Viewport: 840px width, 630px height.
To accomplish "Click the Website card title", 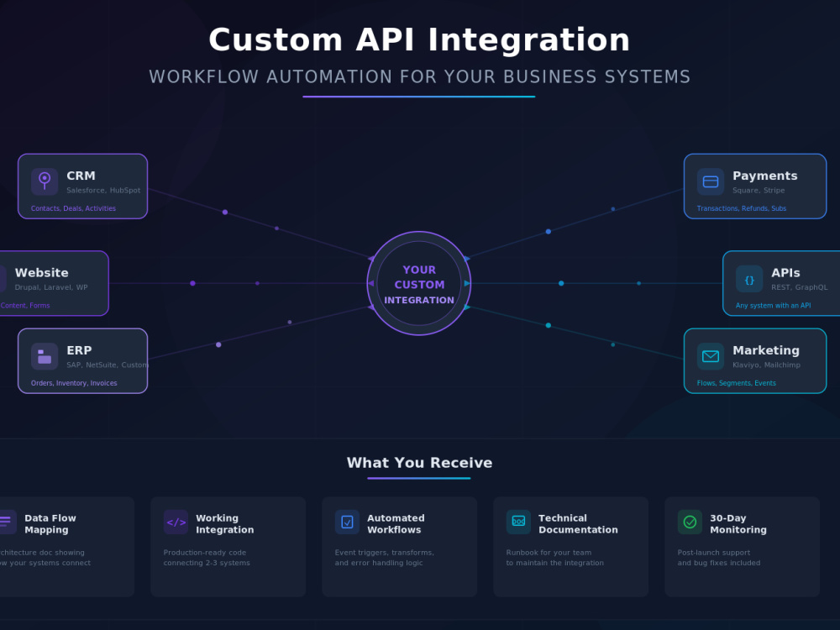I will click(42, 273).
